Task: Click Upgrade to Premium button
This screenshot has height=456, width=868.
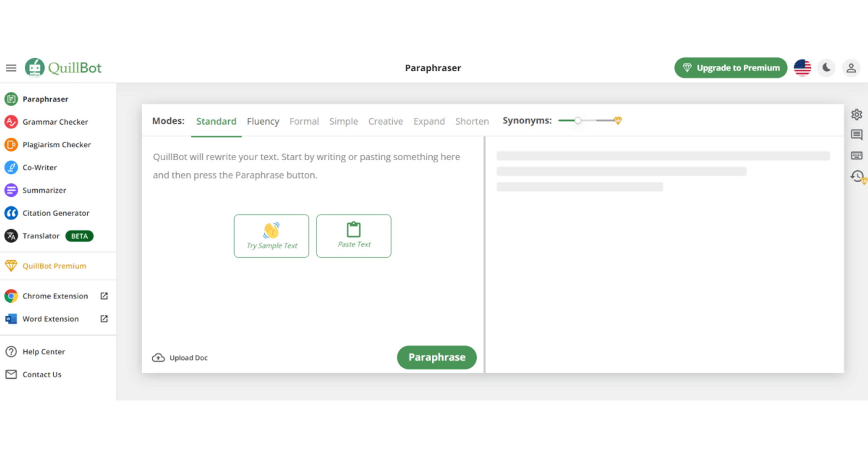Action: click(730, 68)
